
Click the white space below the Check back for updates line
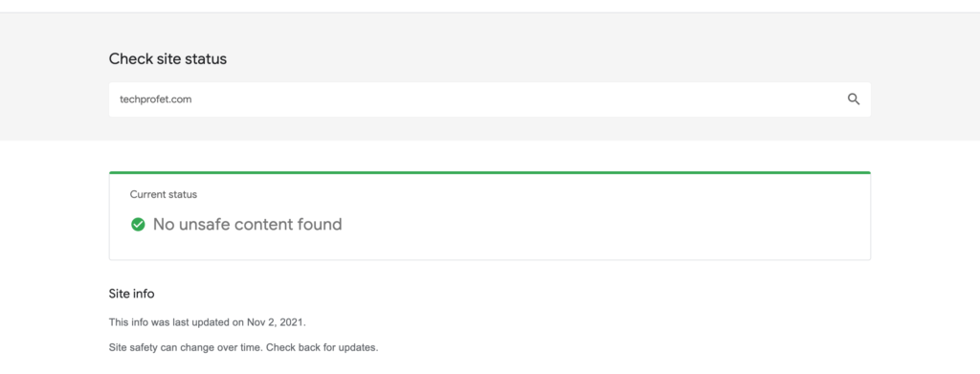pos(489,364)
